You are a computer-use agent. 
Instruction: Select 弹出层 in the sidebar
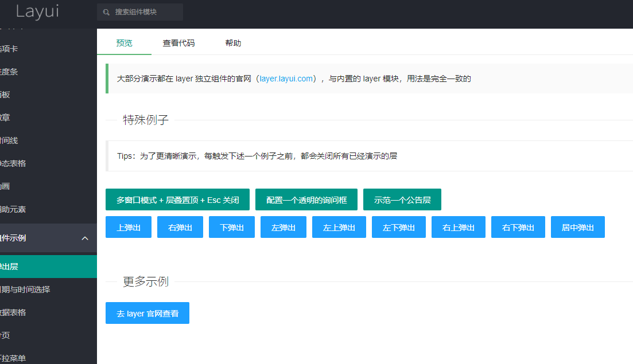click(x=48, y=267)
